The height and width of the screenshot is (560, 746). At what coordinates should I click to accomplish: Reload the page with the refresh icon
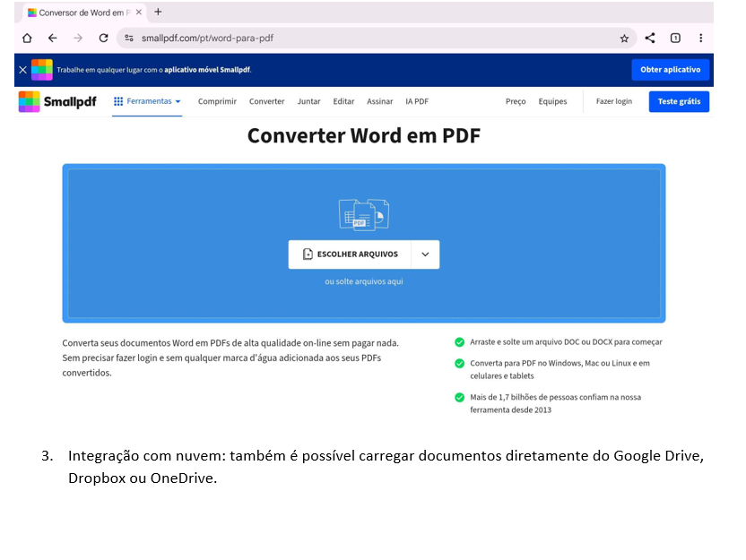point(103,39)
